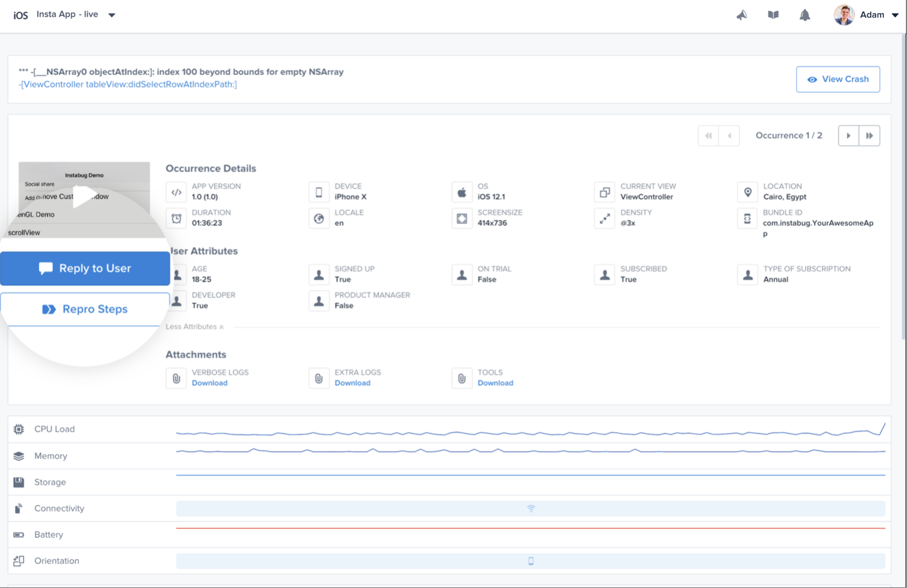Click the Density arrows icon
Image resolution: width=907 pixels, height=588 pixels.
[605, 218]
